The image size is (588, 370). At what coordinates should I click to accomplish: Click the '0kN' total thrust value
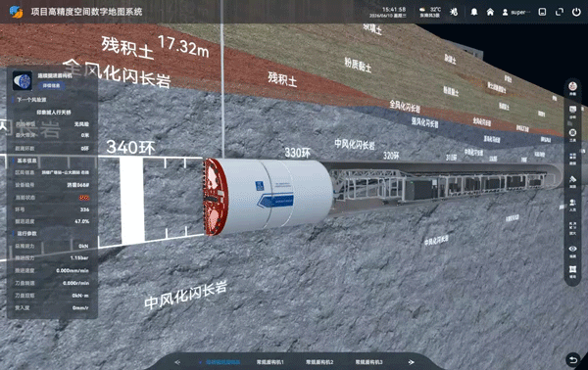tap(83, 246)
